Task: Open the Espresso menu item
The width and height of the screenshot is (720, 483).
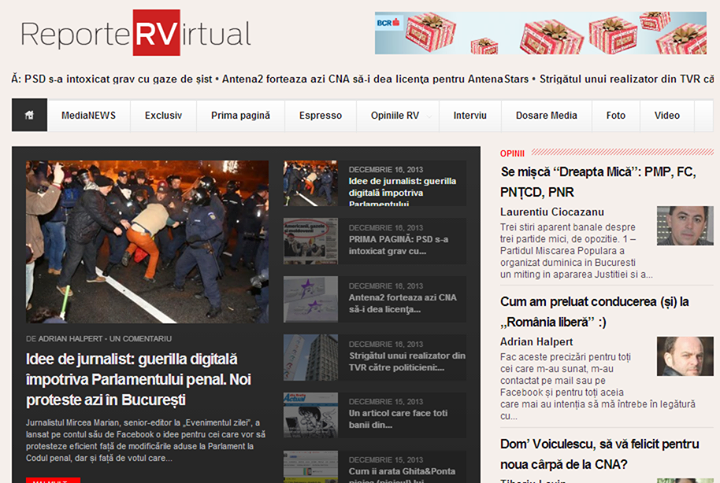Action: pos(321,115)
